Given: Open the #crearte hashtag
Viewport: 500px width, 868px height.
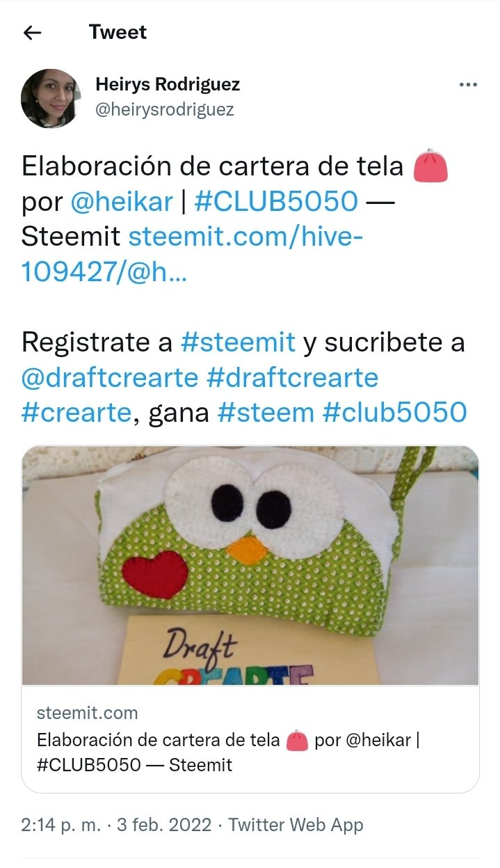Looking at the screenshot, I should point(76,412).
